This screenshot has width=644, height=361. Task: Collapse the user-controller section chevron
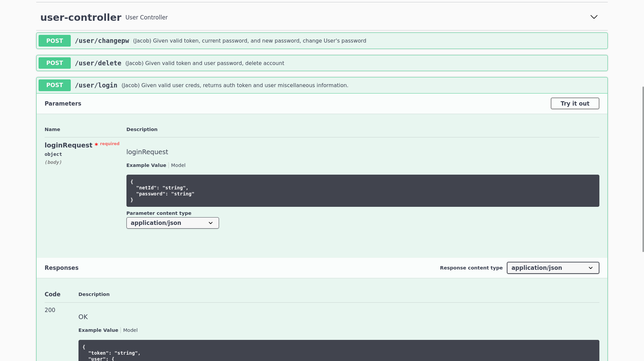[x=594, y=17]
